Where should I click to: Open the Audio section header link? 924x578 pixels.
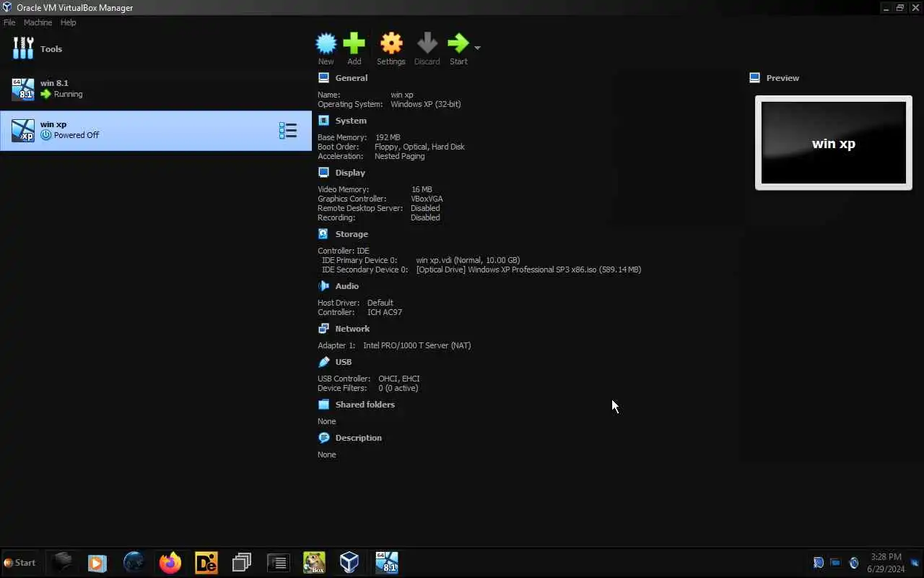[x=347, y=286]
